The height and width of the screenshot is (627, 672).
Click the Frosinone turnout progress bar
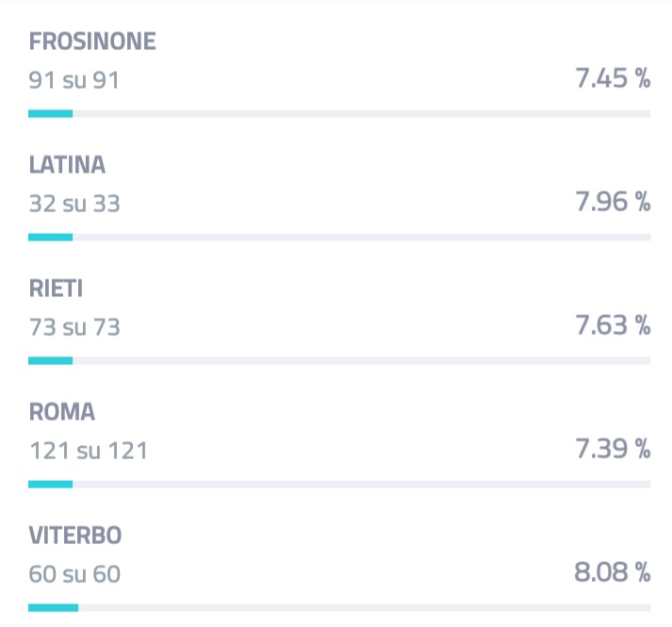click(339, 114)
